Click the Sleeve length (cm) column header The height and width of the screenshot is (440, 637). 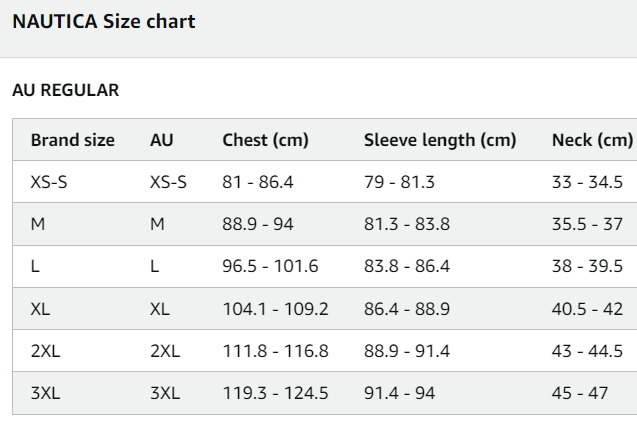(439, 140)
